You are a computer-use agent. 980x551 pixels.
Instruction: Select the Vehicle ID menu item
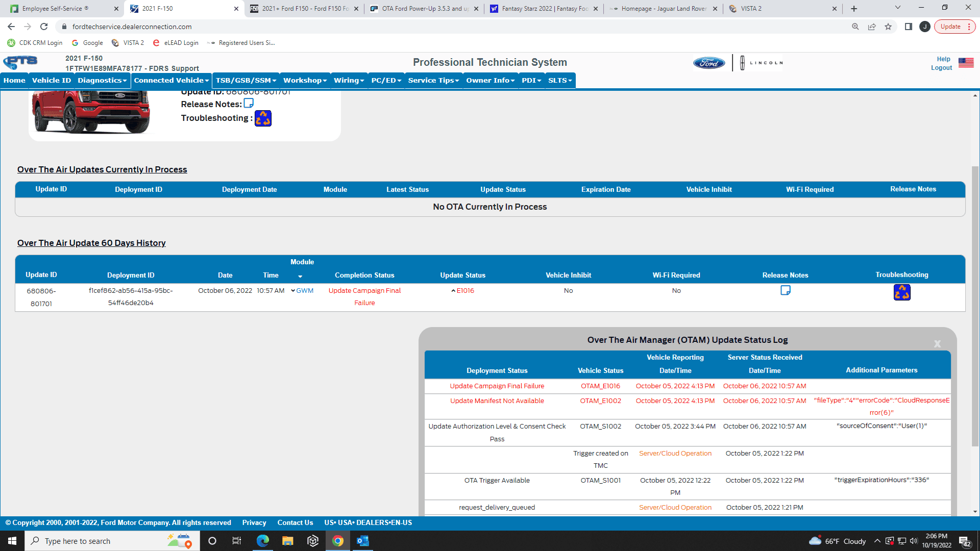(51, 80)
